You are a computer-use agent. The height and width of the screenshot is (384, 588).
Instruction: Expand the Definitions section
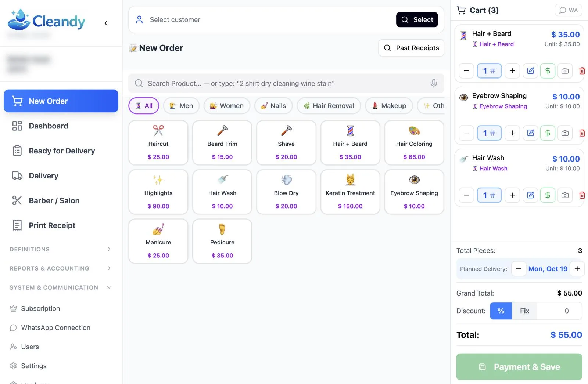(61, 249)
